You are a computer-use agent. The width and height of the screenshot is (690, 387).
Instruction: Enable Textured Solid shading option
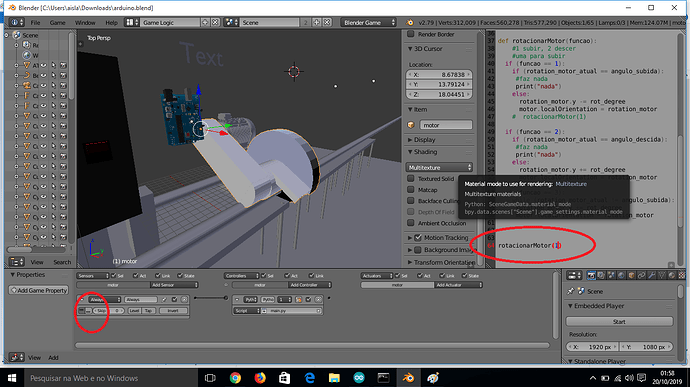[411, 178]
